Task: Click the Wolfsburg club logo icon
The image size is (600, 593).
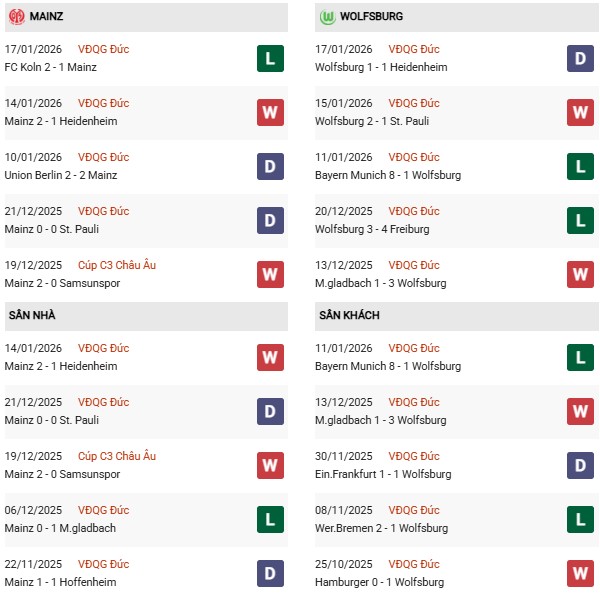Action: 327,17
